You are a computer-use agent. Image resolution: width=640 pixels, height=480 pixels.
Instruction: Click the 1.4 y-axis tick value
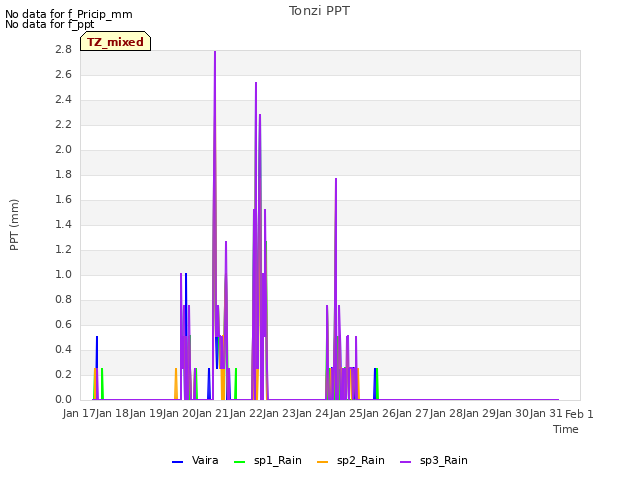(x=63, y=224)
